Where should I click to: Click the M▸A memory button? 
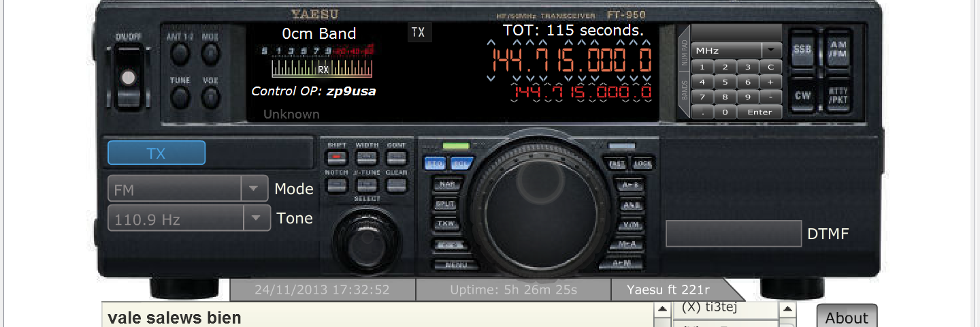[x=625, y=244]
